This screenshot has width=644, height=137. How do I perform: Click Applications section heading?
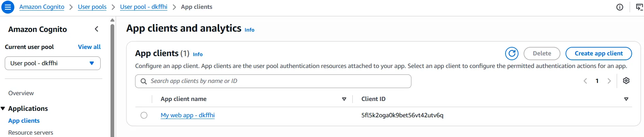(28, 108)
